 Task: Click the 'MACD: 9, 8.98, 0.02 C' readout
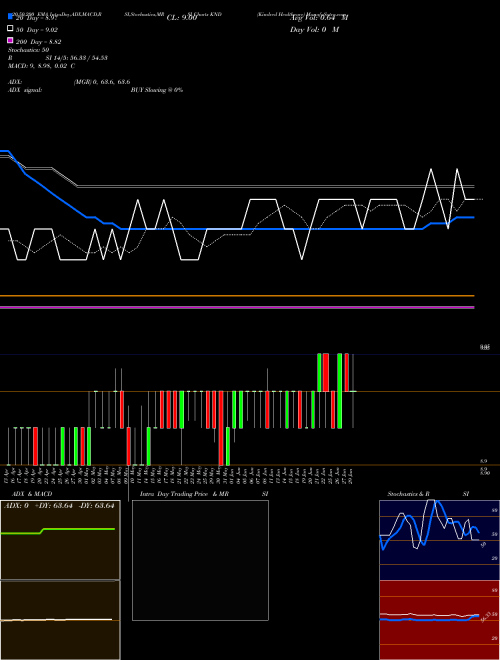(x=41, y=66)
